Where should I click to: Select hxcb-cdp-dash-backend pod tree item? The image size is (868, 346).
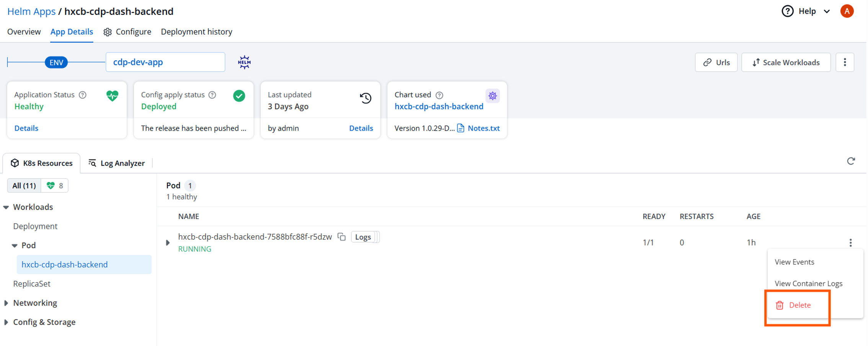click(84, 265)
